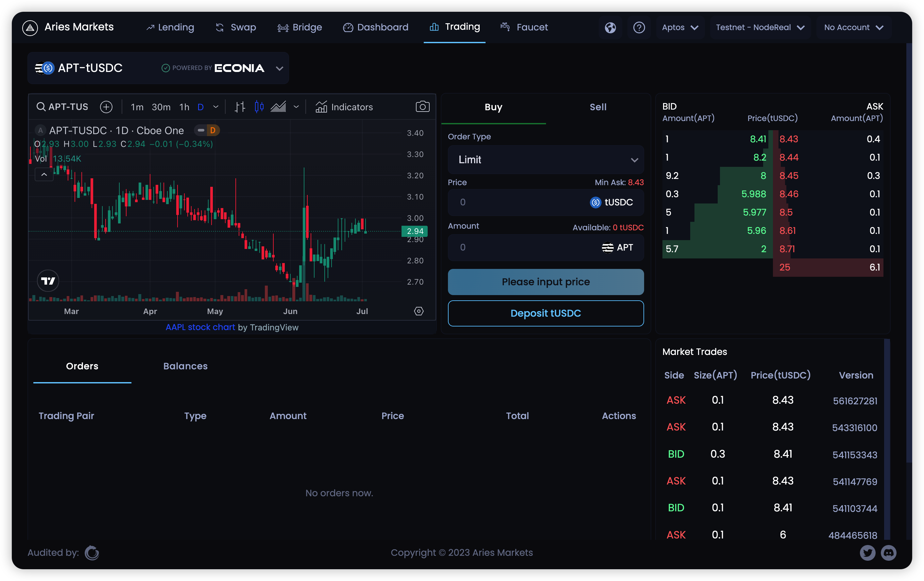Click the globe language icon
The height and width of the screenshot is (581, 924).
610,28
